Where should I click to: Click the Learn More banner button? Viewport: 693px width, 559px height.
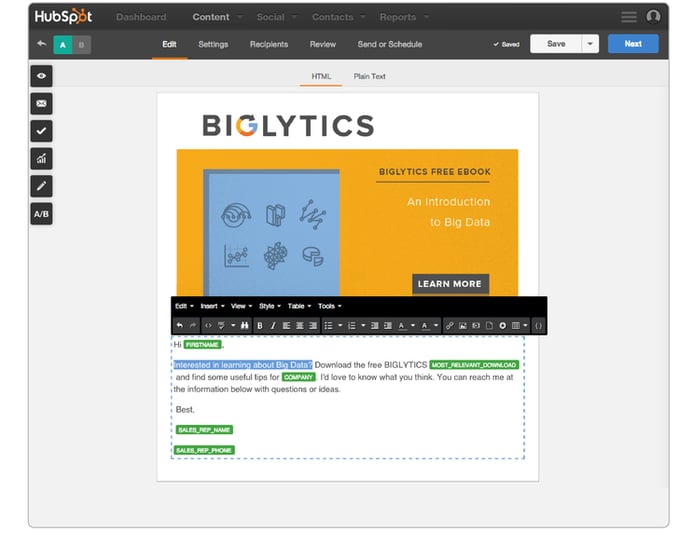[450, 284]
